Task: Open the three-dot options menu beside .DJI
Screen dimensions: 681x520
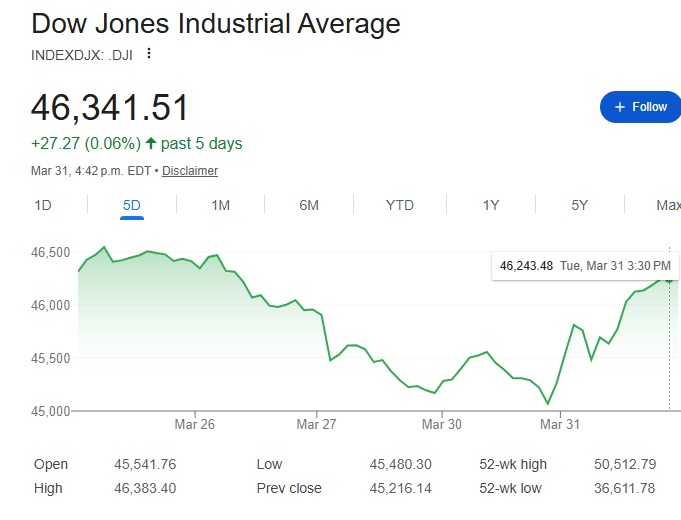Action: [x=149, y=53]
